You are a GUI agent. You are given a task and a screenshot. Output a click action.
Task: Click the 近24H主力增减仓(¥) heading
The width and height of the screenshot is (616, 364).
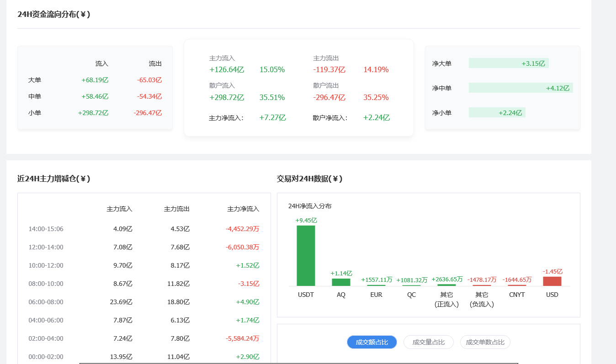point(54,179)
